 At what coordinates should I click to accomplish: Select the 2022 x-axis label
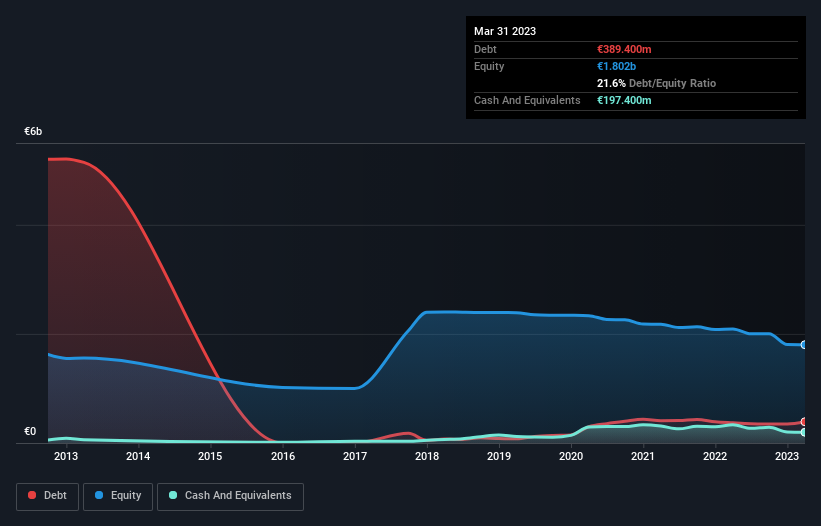click(715, 456)
